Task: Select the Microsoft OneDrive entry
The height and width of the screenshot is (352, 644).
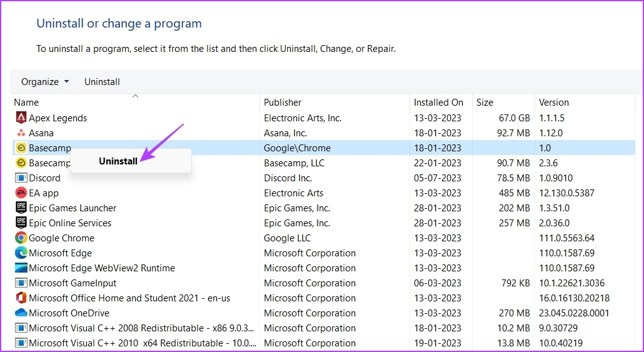Action: pyautogui.click(x=69, y=313)
